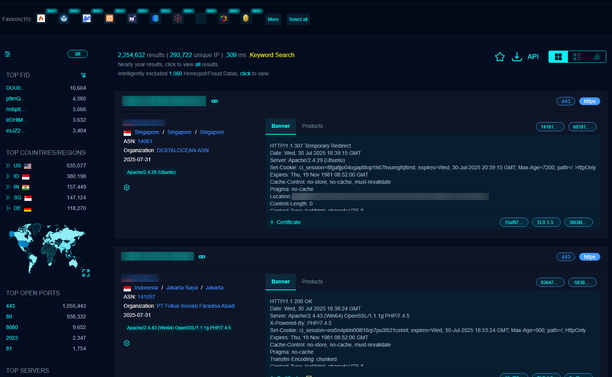Switch to statistics chart view

596,57
